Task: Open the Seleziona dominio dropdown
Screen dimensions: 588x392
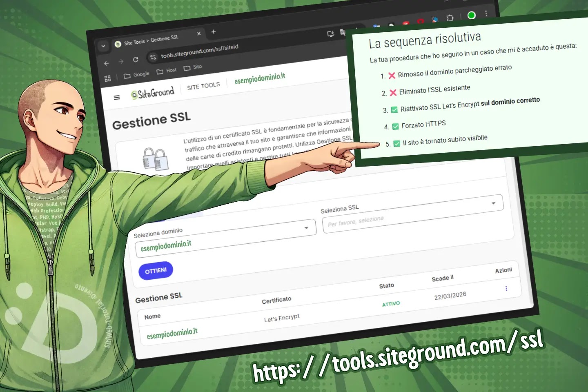Action: 226,238
